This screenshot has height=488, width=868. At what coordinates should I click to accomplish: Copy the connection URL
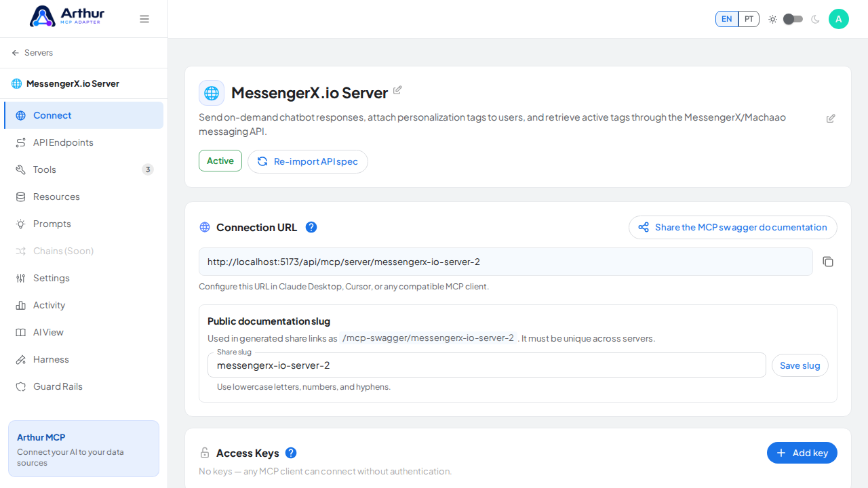827,262
